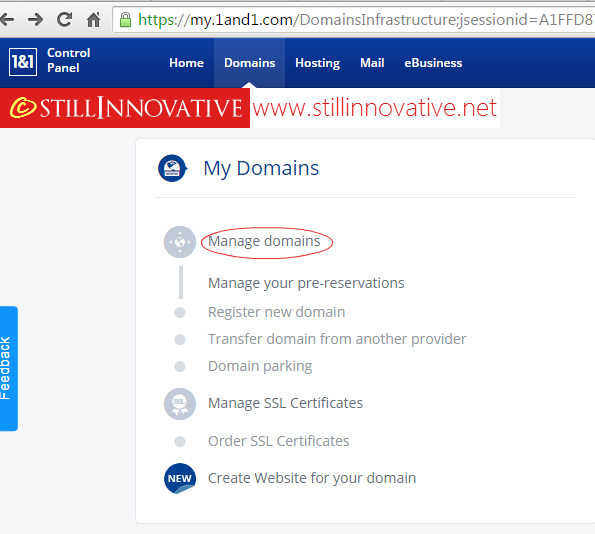Click the green SSL padlock icon
595x534 pixels.
click(x=125, y=20)
